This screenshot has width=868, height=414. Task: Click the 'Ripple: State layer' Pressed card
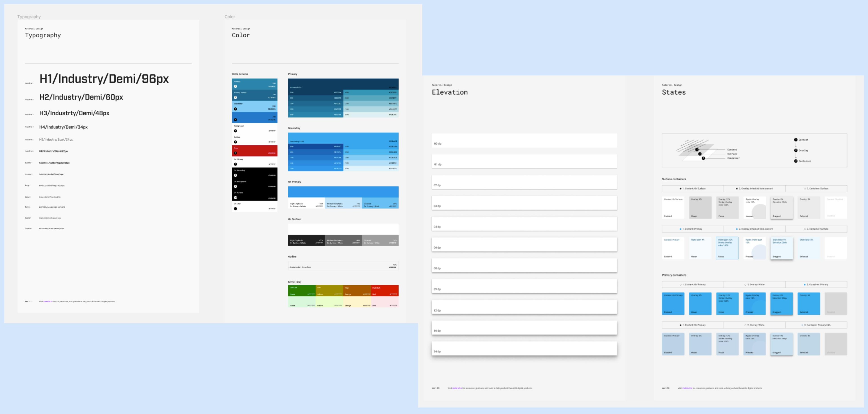pyautogui.click(x=755, y=248)
